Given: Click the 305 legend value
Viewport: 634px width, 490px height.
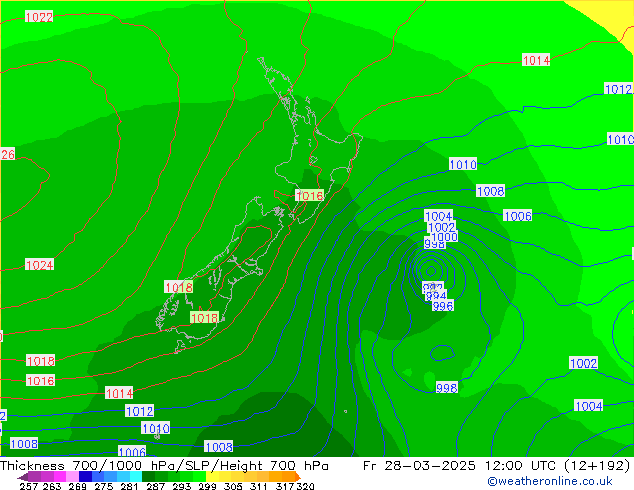Looking at the screenshot, I should point(233,486).
